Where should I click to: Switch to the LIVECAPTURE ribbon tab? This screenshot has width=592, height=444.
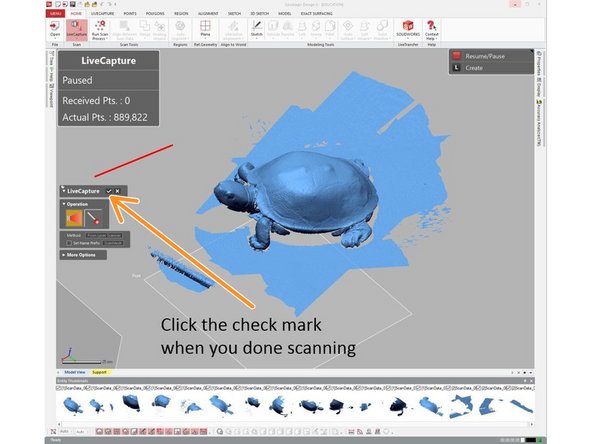click(x=102, y=14)
